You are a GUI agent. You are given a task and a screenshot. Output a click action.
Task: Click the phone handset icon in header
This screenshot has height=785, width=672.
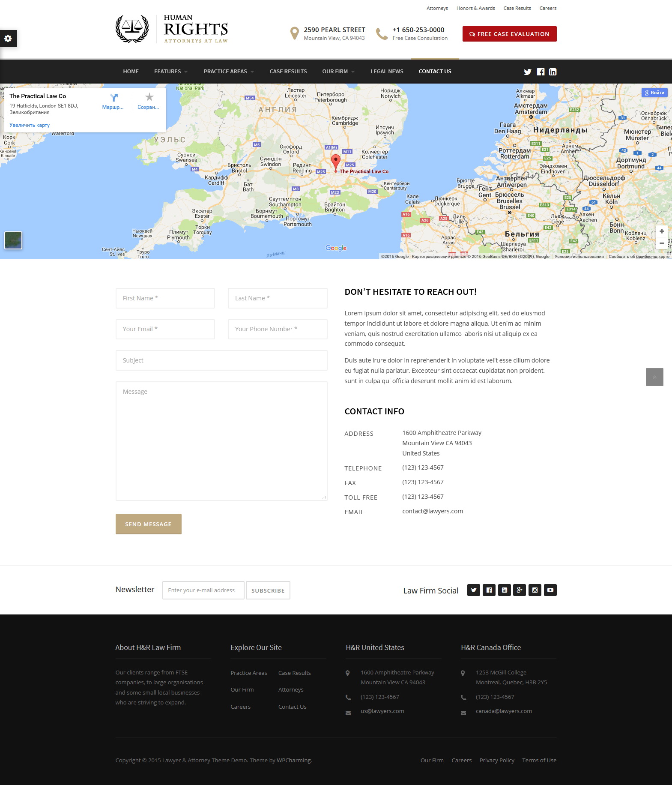[x=382, y=34]
